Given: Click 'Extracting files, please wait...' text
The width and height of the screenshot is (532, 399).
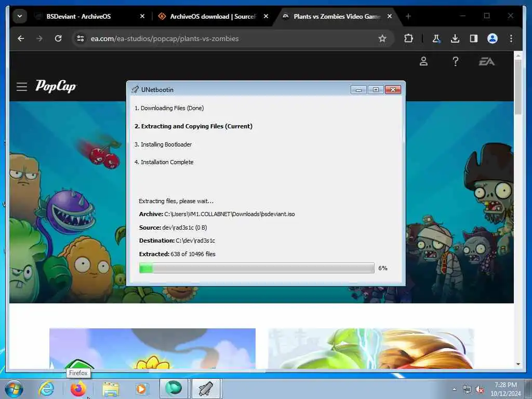Looking at the screenshot, I should coord(176,201).
